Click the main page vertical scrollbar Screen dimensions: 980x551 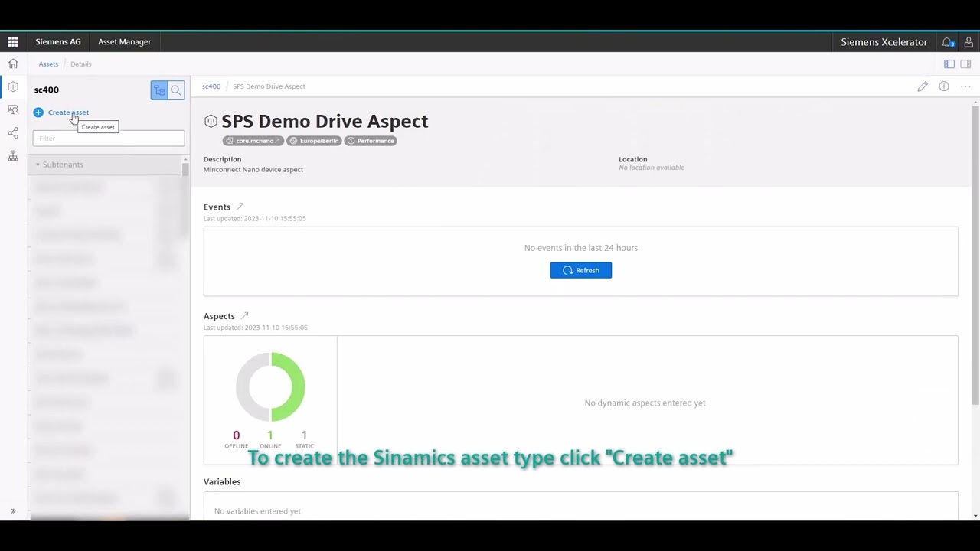click(x=975, y=256)
